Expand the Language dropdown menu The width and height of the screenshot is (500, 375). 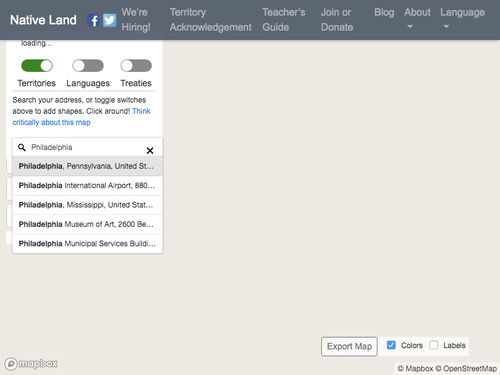coord(462,19)
